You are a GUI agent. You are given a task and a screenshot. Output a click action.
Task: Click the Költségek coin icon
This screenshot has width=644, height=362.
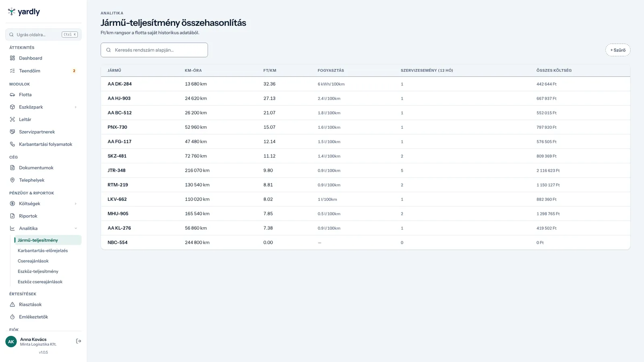coord(12,204)
